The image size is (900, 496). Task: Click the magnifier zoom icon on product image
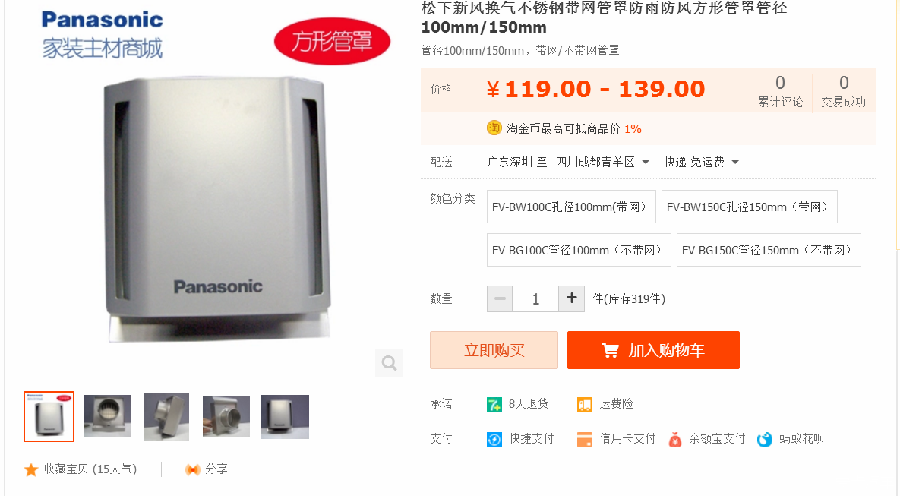389,363
